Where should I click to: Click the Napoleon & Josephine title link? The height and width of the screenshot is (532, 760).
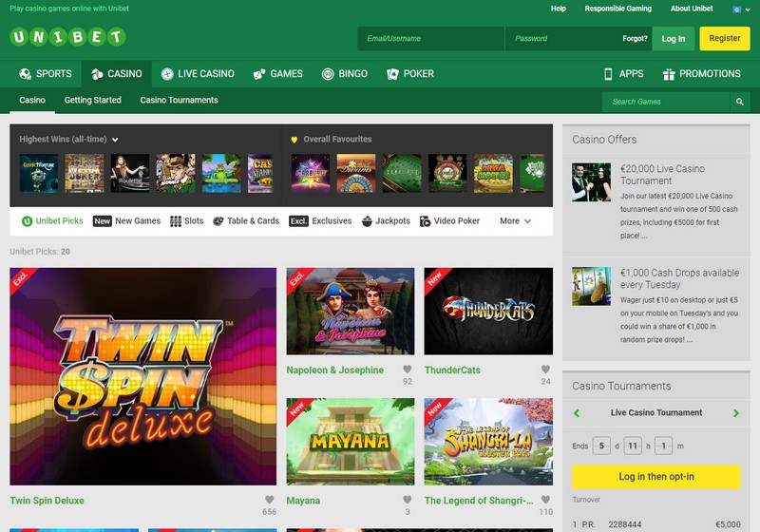[x=335, y=370]
